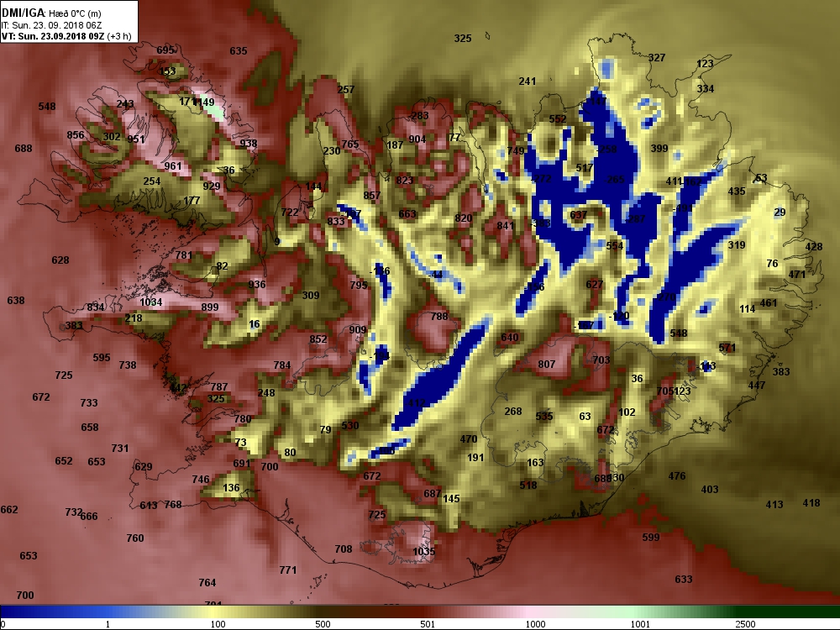This screenshot has height=630, width=840.
Task: Click the map value '961'
Action: tap(172, 166)
